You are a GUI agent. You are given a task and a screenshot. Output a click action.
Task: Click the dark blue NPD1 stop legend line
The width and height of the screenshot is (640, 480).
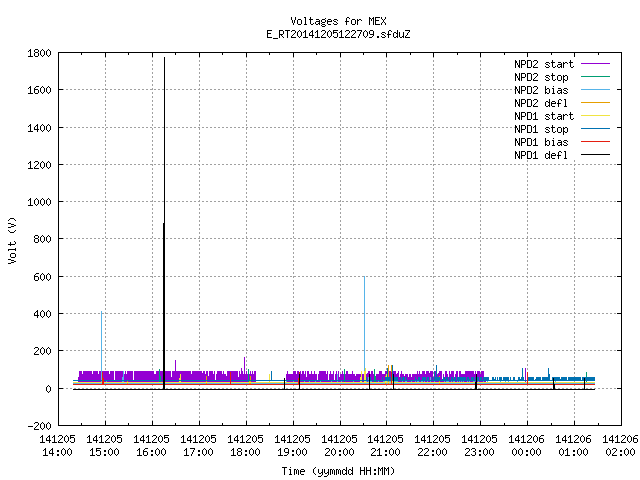595,129
